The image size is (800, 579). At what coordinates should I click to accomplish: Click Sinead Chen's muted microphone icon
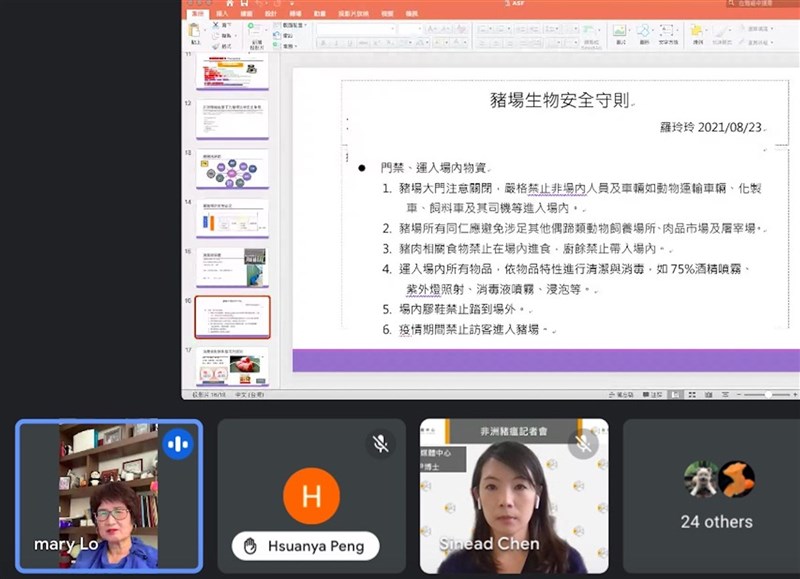click(582, 444)
